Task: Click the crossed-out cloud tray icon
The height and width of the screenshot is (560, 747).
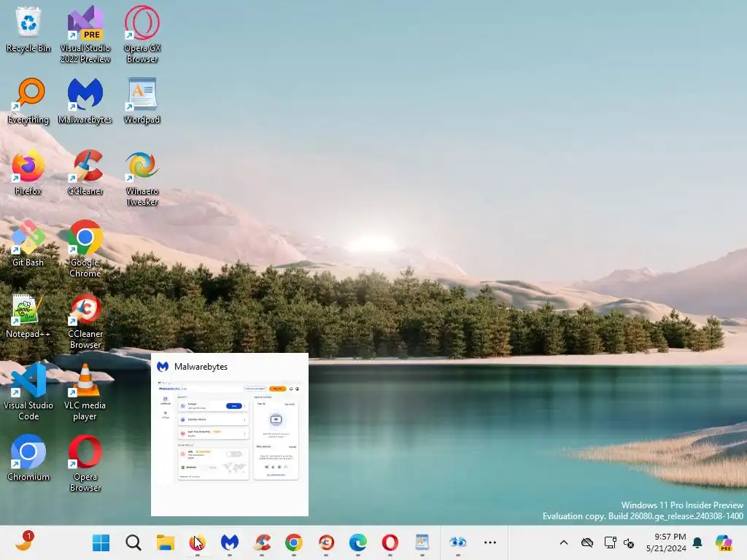Action: click(587, 542)
